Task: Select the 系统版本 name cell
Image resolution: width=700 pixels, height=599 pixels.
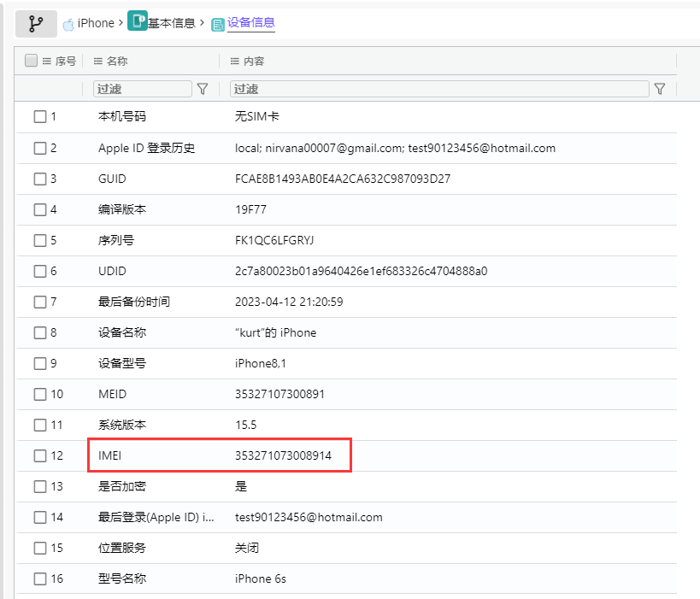Action: tap(122, 425)
